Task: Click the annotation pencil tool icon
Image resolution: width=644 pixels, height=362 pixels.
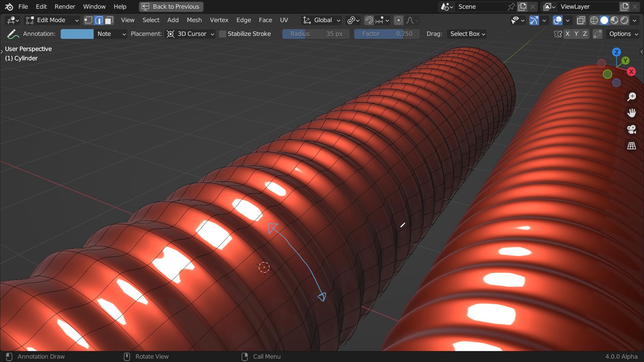Action: [12, 34]
